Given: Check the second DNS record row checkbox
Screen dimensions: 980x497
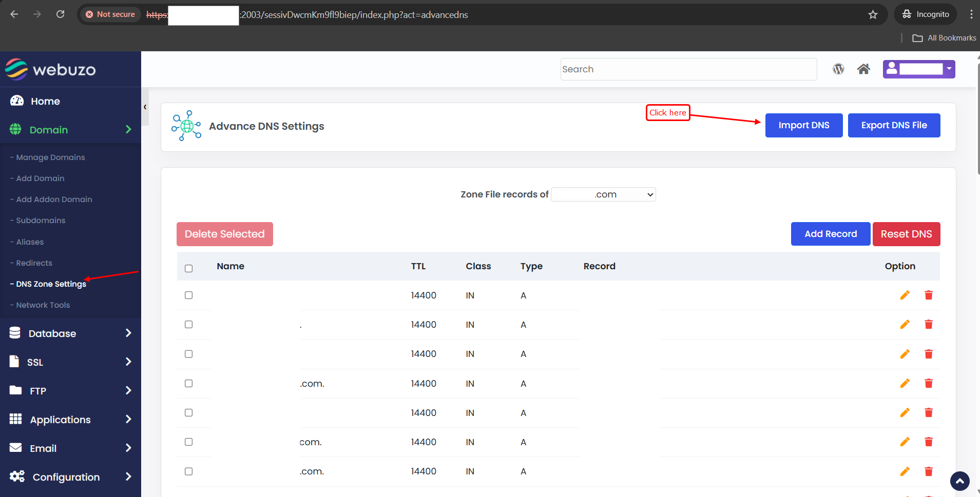Looking at the screenshot, I should [x=188, y=324].
